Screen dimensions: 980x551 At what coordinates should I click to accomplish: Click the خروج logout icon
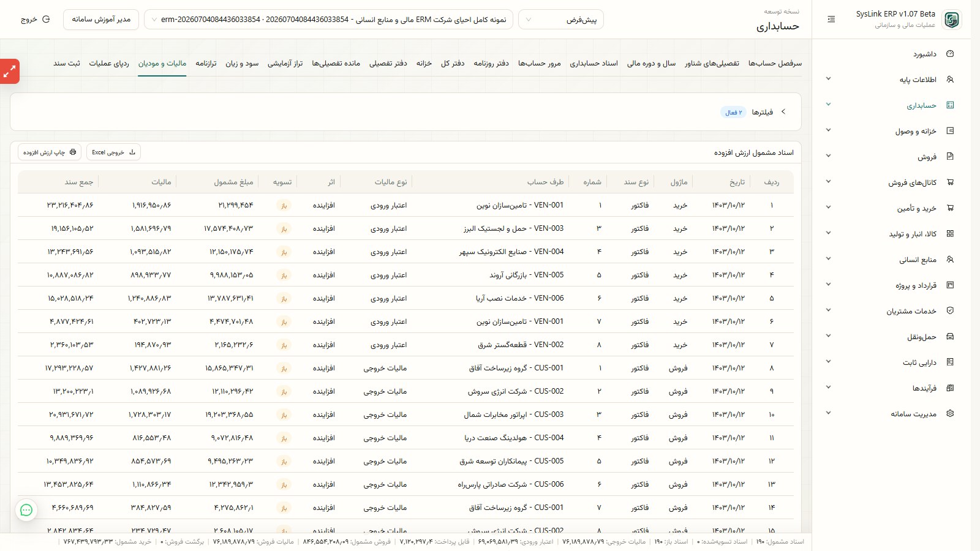tap(46, 20)
